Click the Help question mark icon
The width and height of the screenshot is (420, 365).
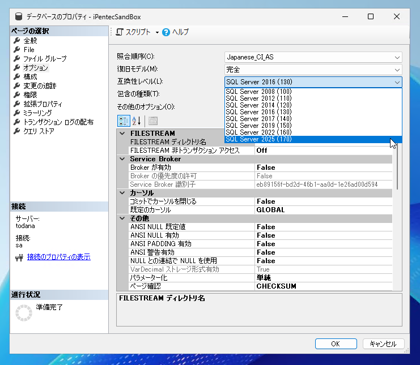pos(166,32)
